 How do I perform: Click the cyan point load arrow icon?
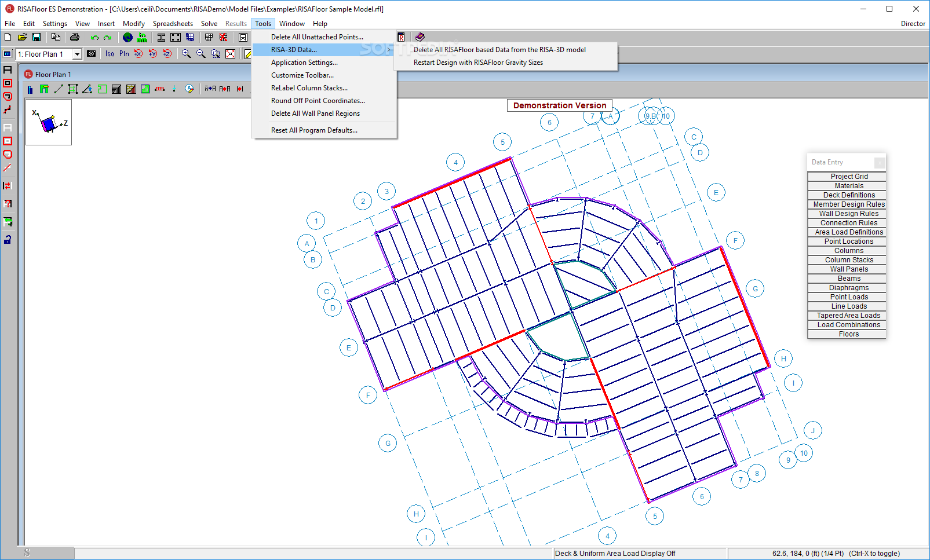(x=174, y=89)
